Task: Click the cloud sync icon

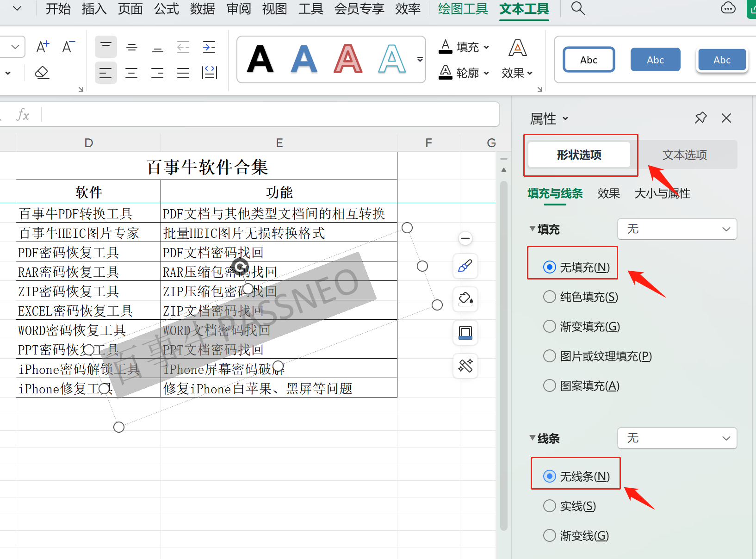Action: (x=728, y=8)
